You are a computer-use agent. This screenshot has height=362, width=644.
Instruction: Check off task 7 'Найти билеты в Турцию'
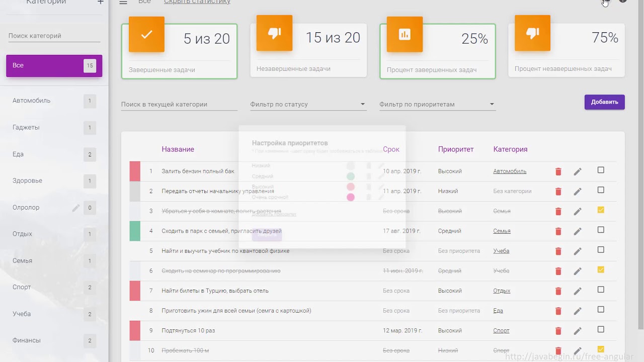601,290
